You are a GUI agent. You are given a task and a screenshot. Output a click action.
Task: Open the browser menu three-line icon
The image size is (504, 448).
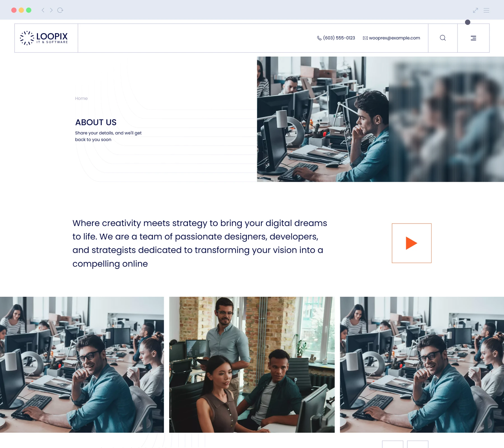(x=486, y=10)
